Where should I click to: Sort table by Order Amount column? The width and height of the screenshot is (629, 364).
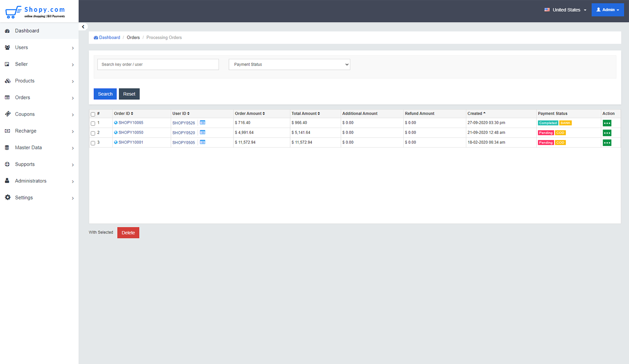(x=250, y=113)
